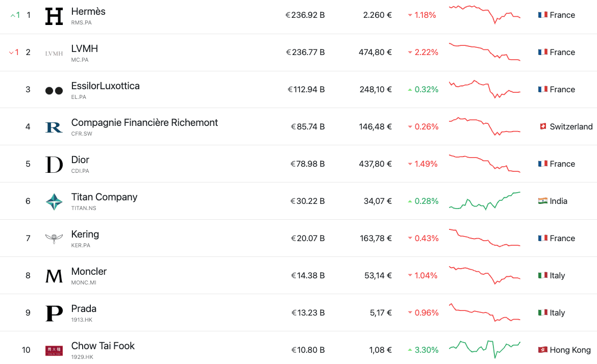Click the Kering owl logo icon

pyautogui.click(x=54, y=239)
